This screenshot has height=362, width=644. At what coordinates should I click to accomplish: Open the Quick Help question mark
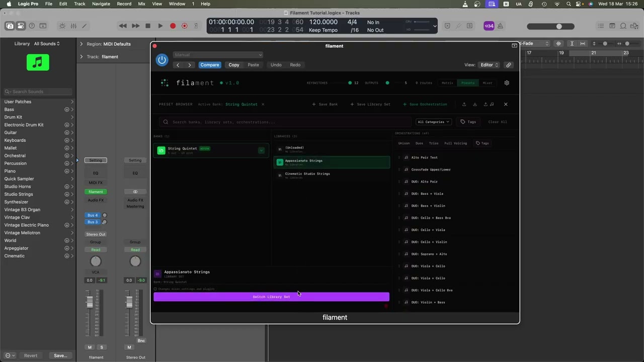[x=32, y=26]
